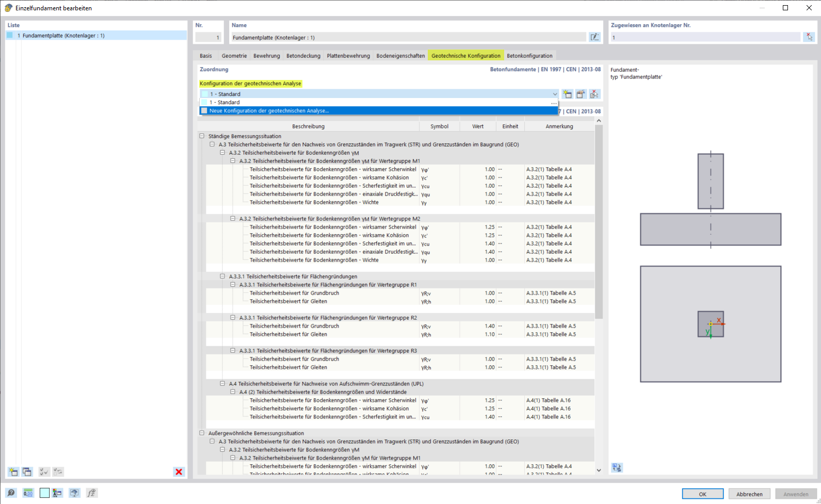Screen dimensions: 821x504
Task: Click the monitor view icon in bottom toolbar
Action: 74,493
